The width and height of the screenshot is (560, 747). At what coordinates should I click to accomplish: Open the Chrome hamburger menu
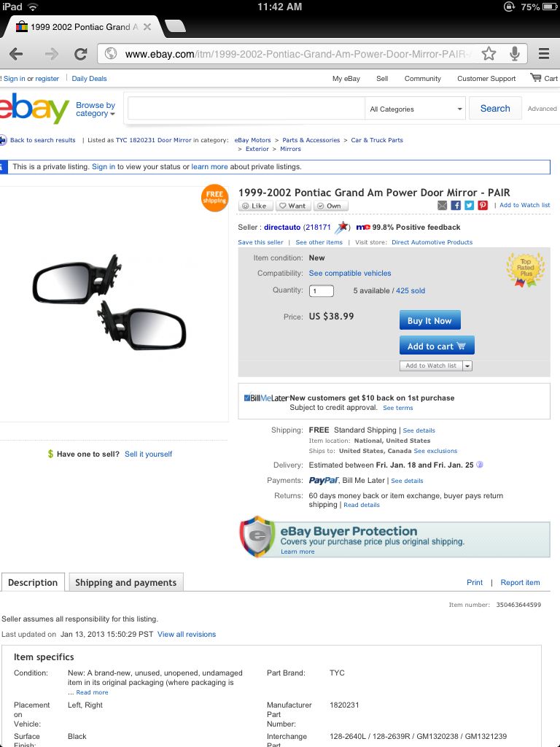[x=544, y=54]
